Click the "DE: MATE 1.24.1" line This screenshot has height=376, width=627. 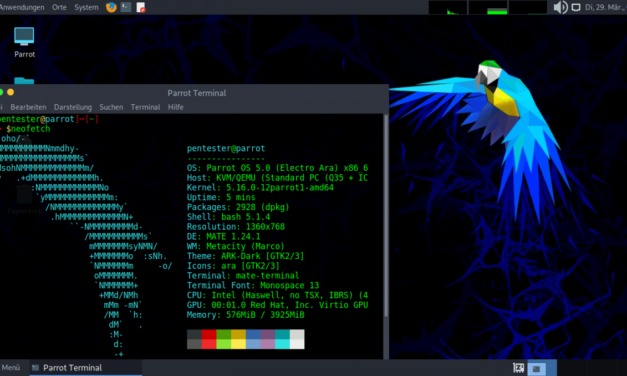(x=224, y=236)
